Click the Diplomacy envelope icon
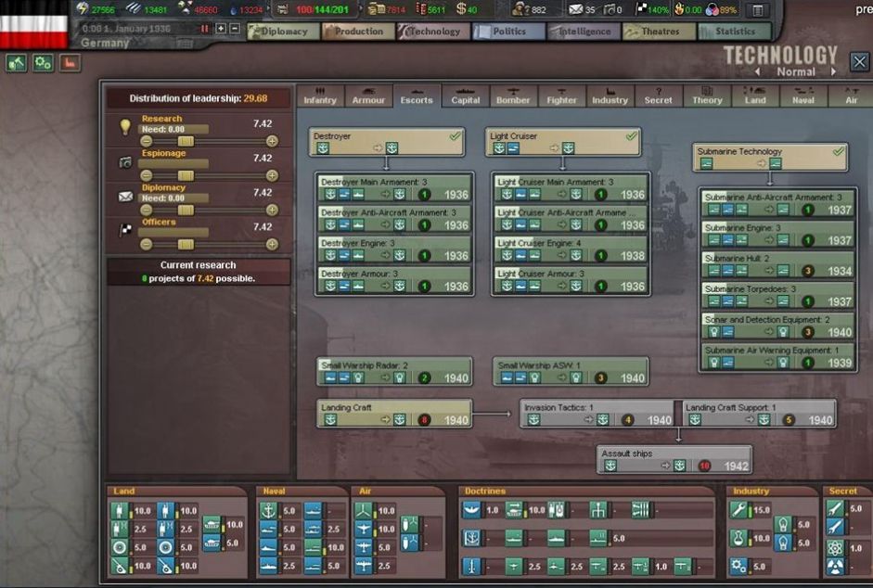The image size is (873, 588). pos(125,197)
